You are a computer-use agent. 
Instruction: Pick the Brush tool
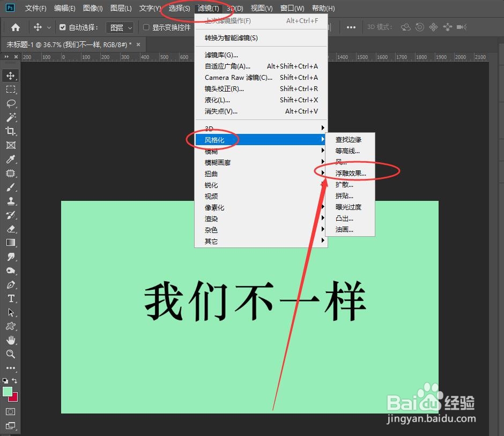click(11, 187)
